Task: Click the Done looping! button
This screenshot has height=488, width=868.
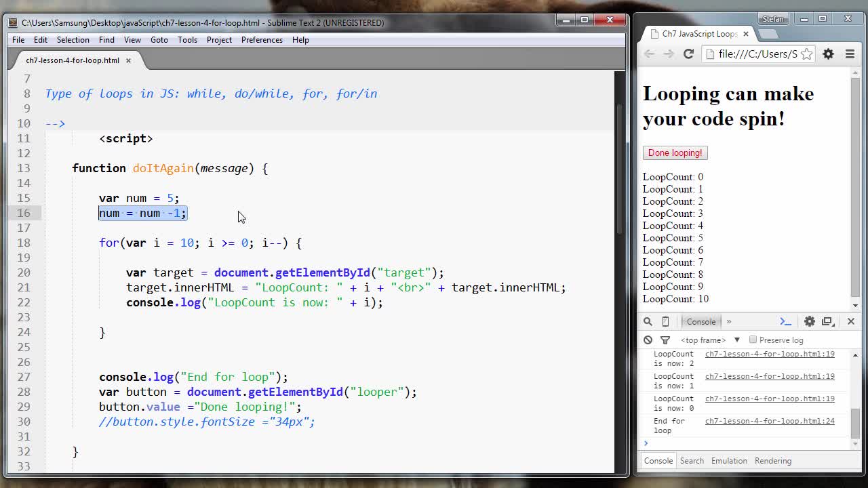Action: pos(675,152)
